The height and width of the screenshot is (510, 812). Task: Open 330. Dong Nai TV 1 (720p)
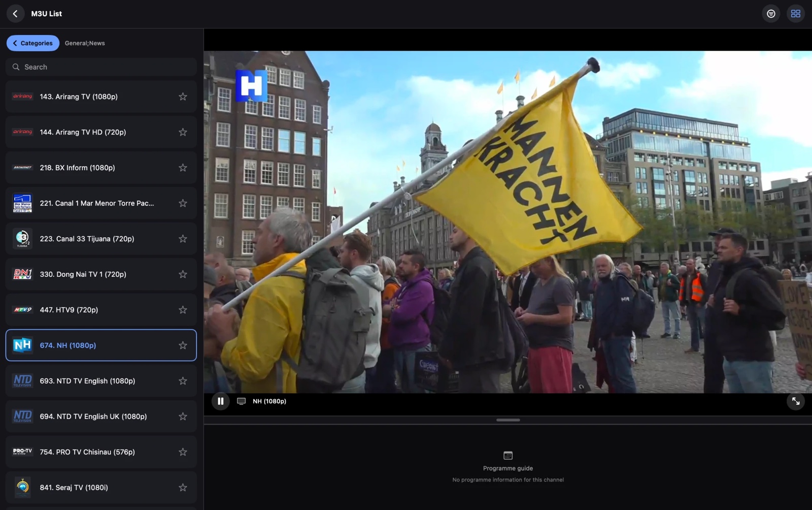[x=101, y=274]
